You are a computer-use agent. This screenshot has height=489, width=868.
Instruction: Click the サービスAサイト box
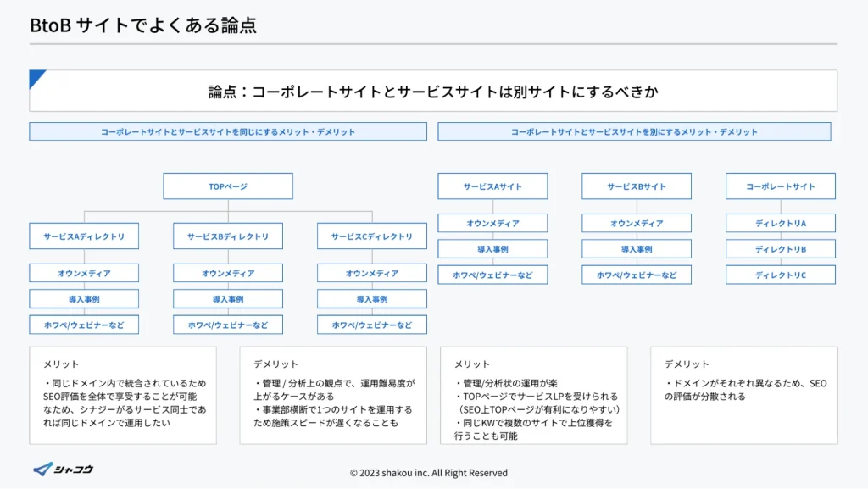click(x=492, y=186)
